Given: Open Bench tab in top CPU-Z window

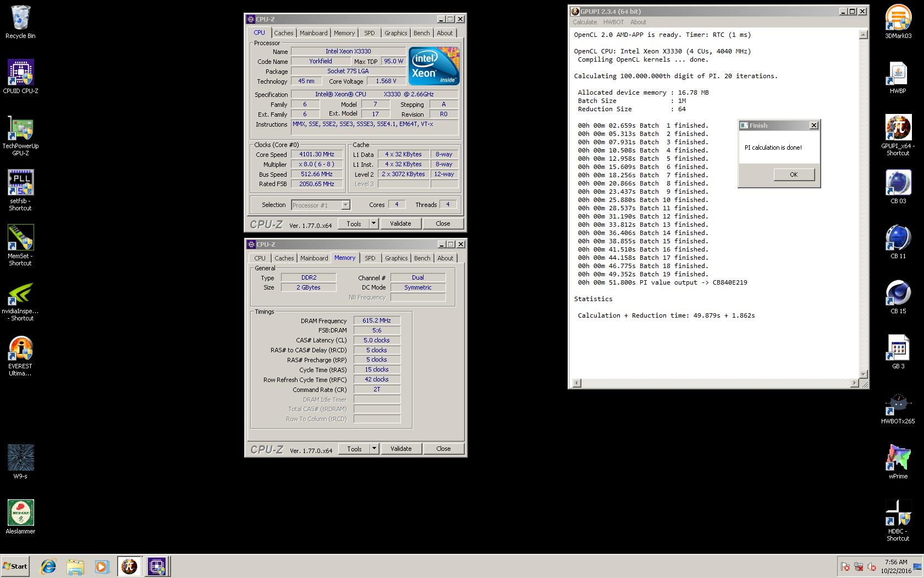Looking at the screenshot, I should click(x=422, y=33).
